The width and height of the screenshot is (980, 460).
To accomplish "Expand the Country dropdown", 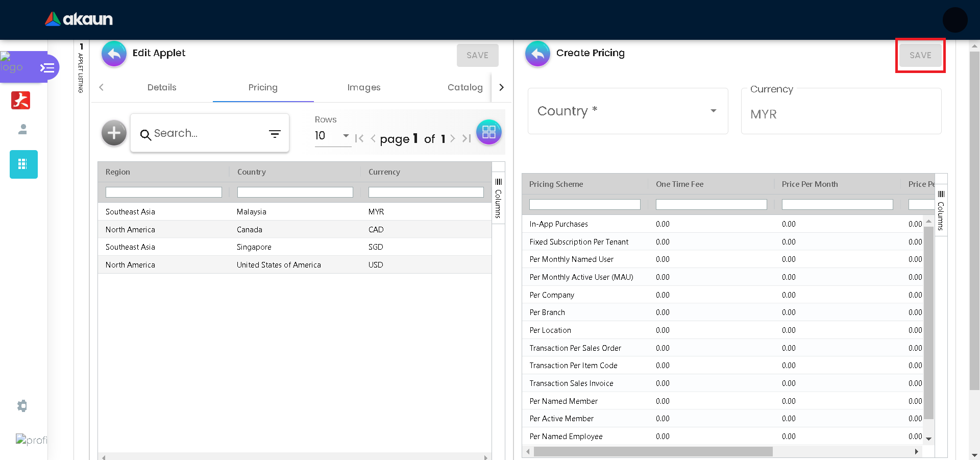I will pos(627,111).
